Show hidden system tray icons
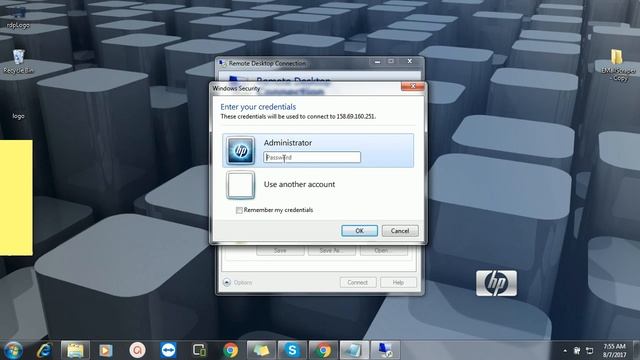 (565, 351)
